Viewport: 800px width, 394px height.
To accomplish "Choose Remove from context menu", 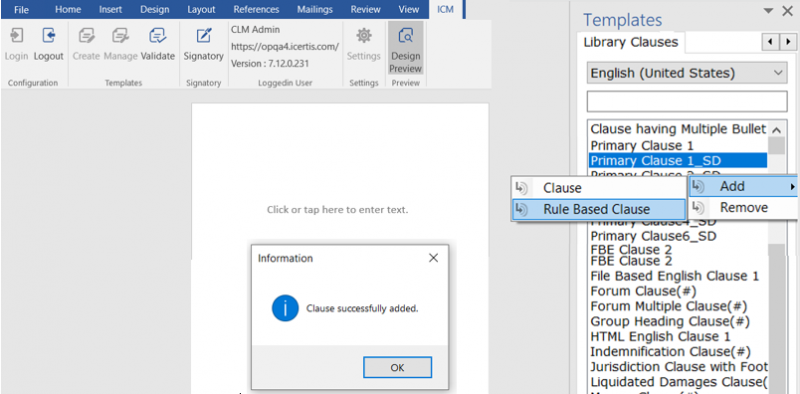I will 743,208.
